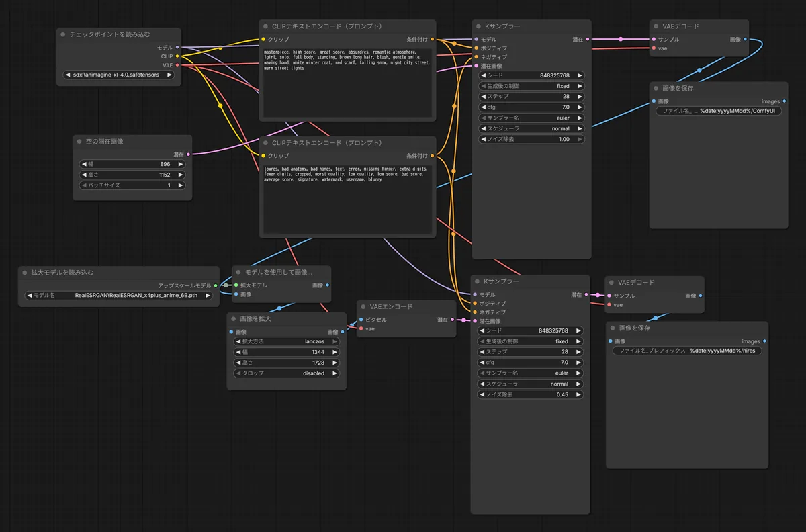806x532 pixels.
Task: Click right arrow of シード in Kサンプラー with ノイズ除去 1.00
Action: point(580,75)
